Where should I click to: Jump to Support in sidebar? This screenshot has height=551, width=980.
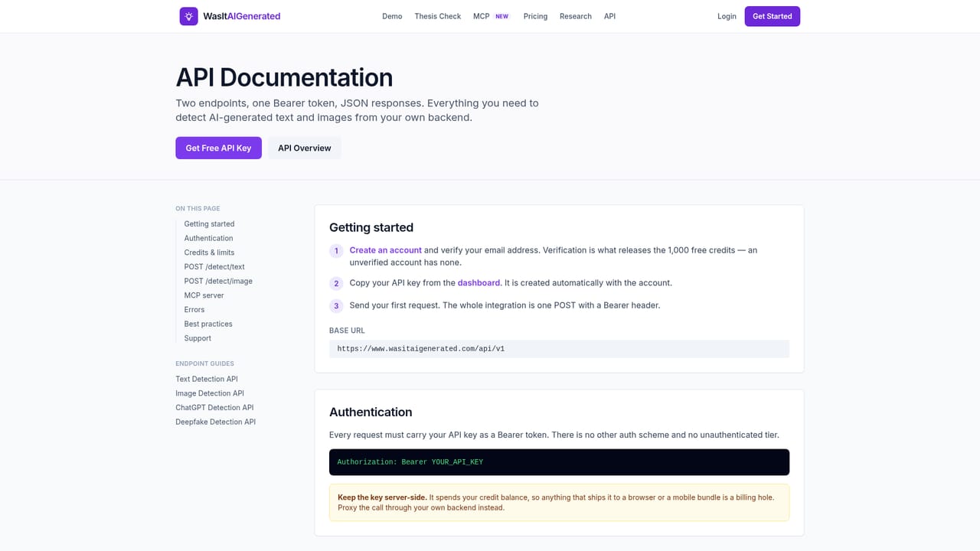pyautogui.click(x=198, y=338)
